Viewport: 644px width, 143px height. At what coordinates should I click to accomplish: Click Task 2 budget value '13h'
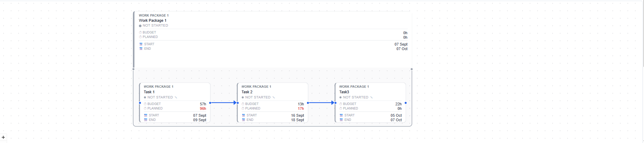[301, 104]
